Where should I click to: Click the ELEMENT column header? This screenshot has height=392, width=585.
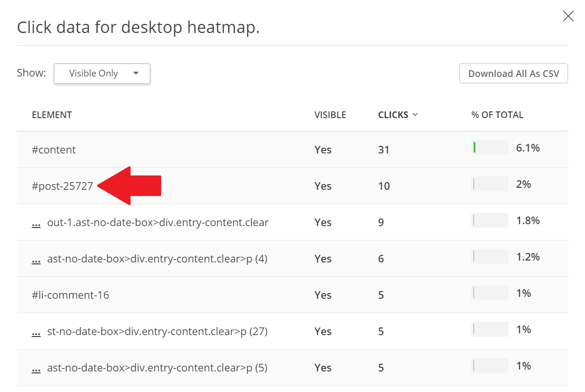click(x=52, y=115)
